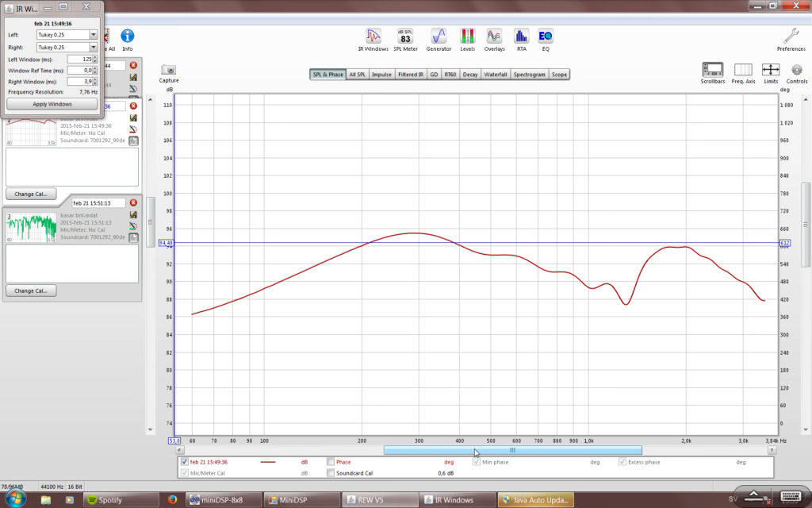Click the Info toolbar icon
The image size is (812, 508).
pyautogui.click(x=127, y=37)
